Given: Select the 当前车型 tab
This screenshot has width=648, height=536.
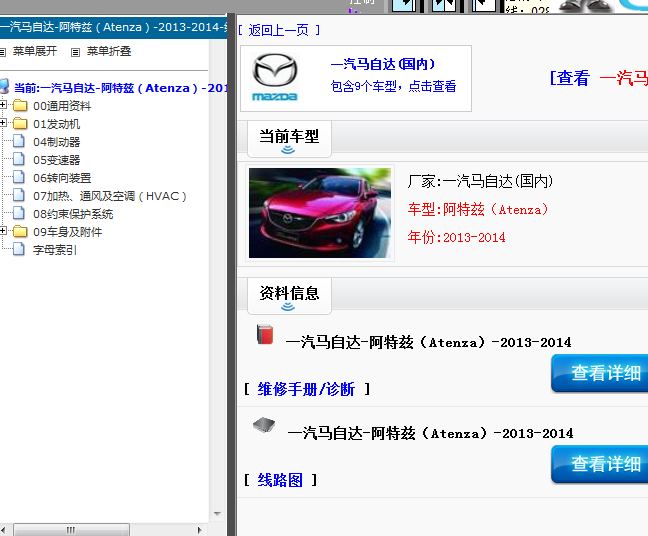Looking at the screenshot, I should tap(289, 139).
